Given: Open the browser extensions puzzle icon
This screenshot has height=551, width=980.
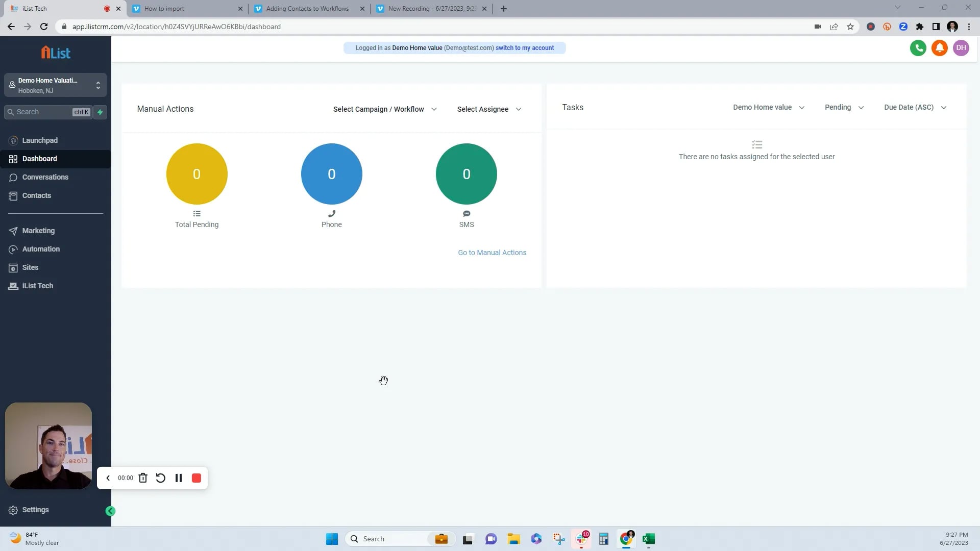Looking at the screenshot, I should point(920,27).
